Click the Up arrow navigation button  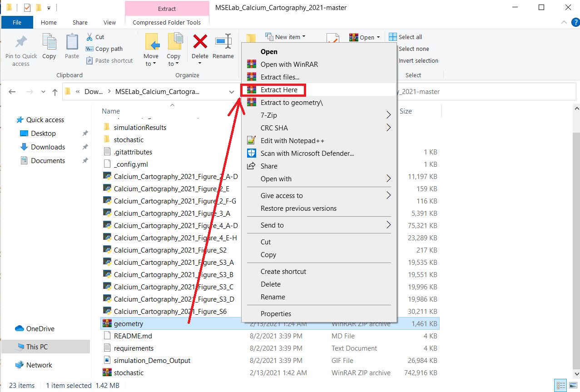pyautogui.click(x=55, y=92)
